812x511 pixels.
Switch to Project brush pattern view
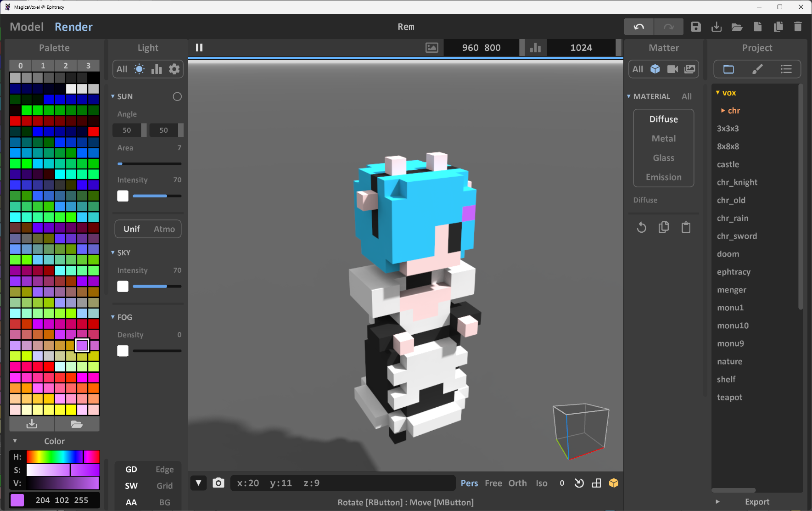[757, 69]
